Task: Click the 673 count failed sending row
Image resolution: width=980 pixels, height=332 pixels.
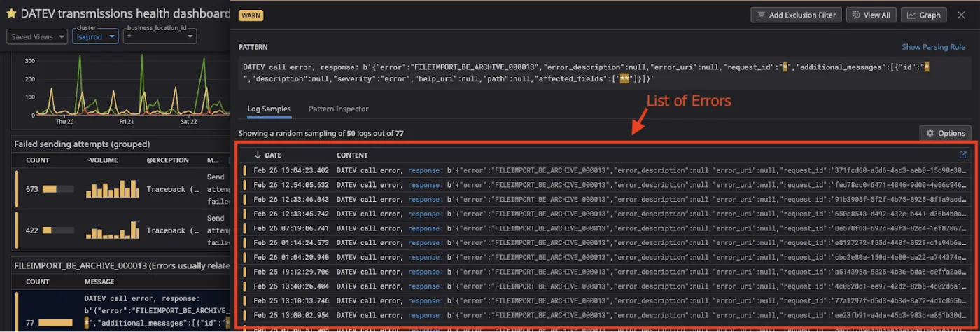Action: tap(31, 189)
